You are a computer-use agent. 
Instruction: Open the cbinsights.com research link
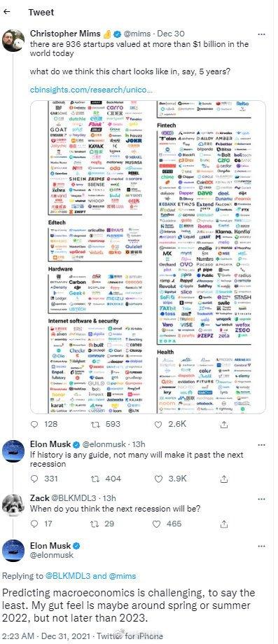coord(91,89)
